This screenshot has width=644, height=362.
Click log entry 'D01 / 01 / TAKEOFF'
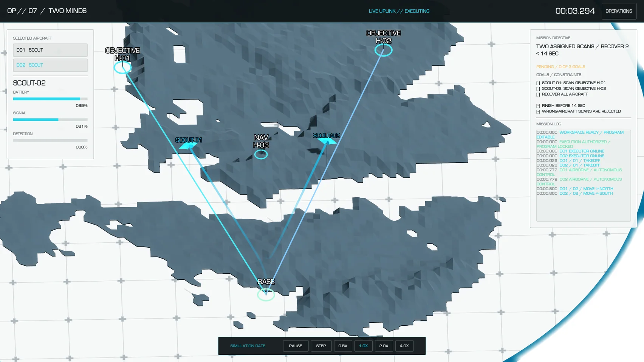[568, 160]
